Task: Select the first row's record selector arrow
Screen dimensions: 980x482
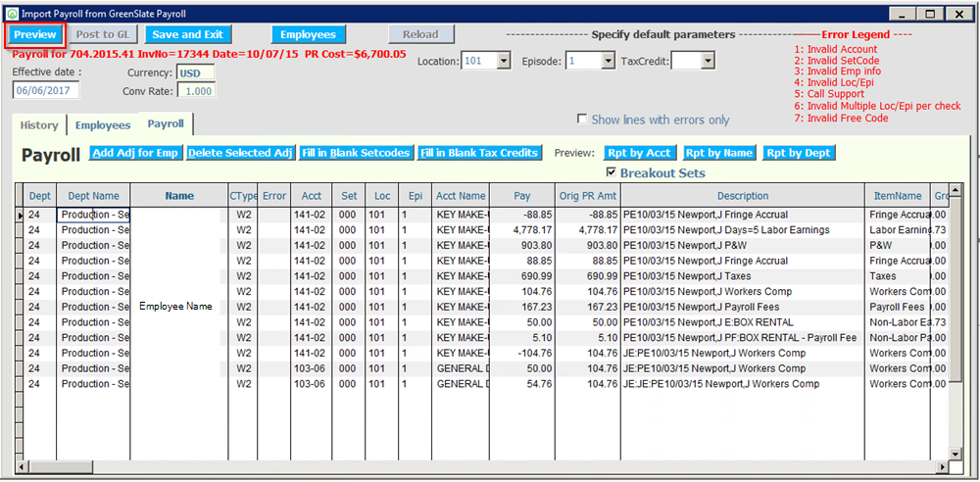Action: click(x=19, y=215)
